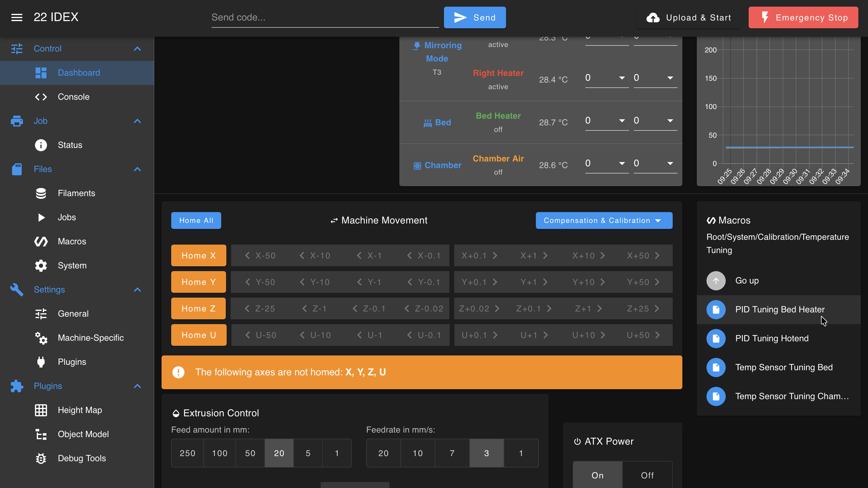
Task: Click PID Tuning Hotend file icon
Action: [716, 339]
